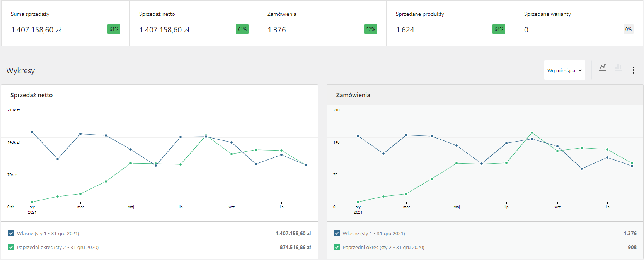Click the Zamówienia chart title
The image size is (644, 260).
tap(353, 95)
